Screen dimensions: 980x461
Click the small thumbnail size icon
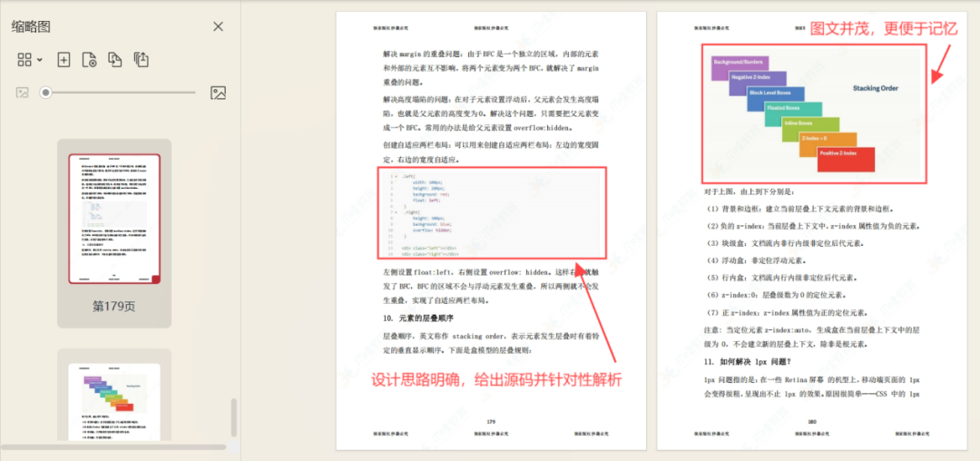23,93
